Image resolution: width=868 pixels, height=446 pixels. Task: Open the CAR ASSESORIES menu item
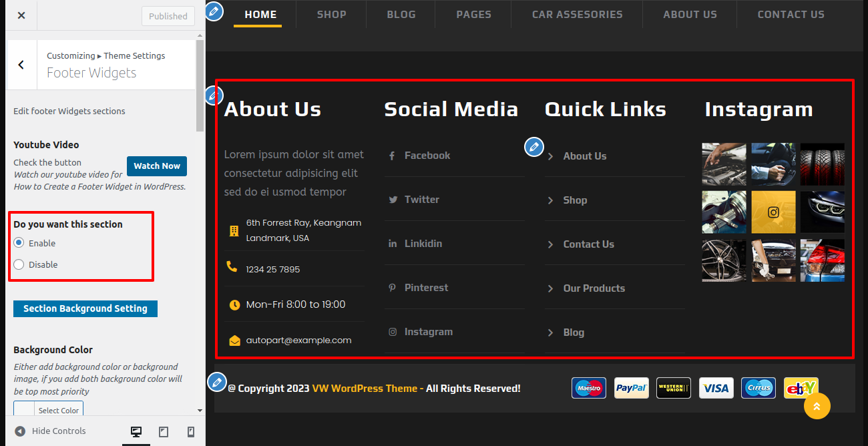[x=577, y=14]
